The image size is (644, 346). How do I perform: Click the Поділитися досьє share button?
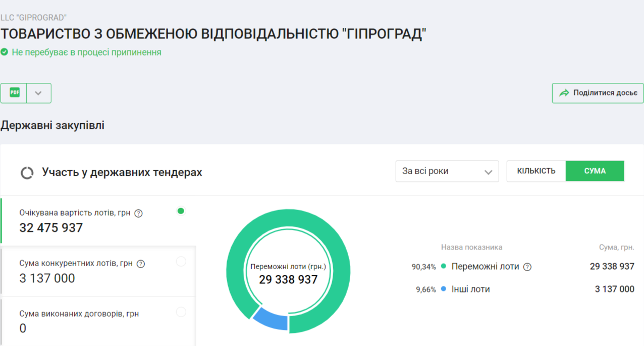click(x=598, y=93)
